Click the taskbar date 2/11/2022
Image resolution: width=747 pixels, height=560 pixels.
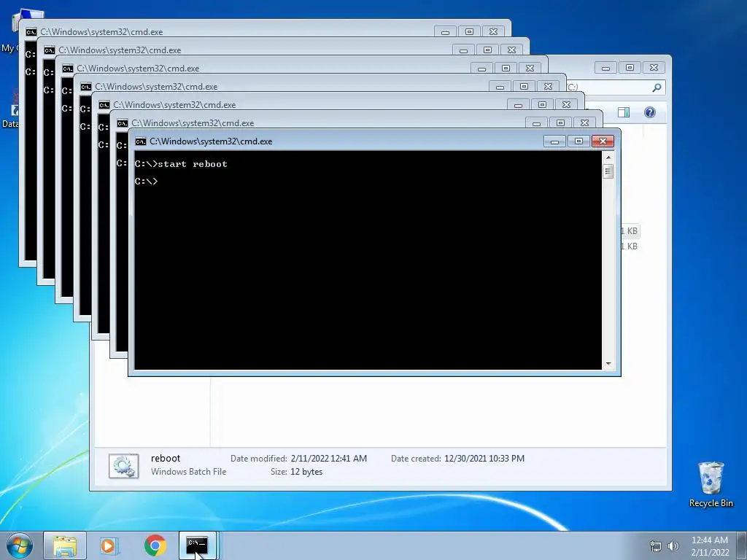710,553
